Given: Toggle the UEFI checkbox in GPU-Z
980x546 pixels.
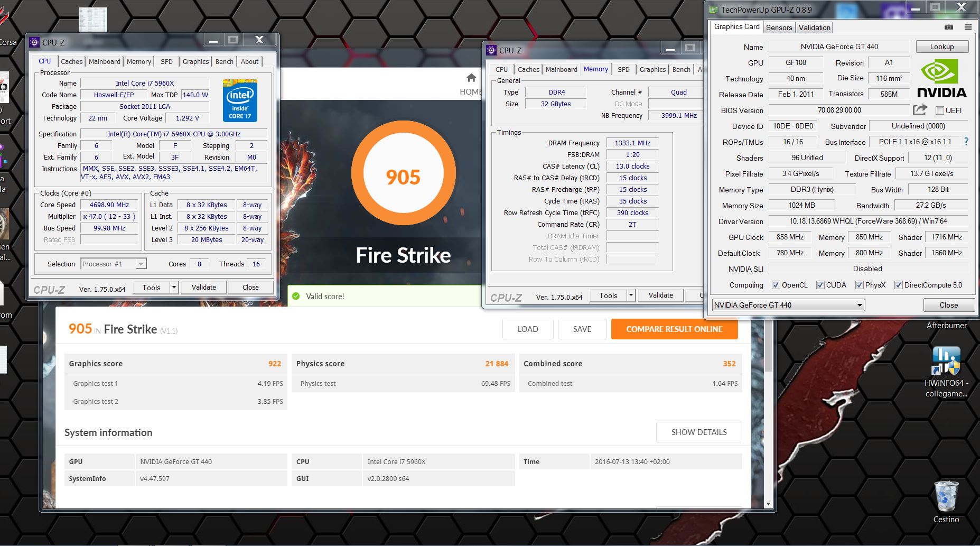Looking at the screenshot, I should [x=939, y=110].
